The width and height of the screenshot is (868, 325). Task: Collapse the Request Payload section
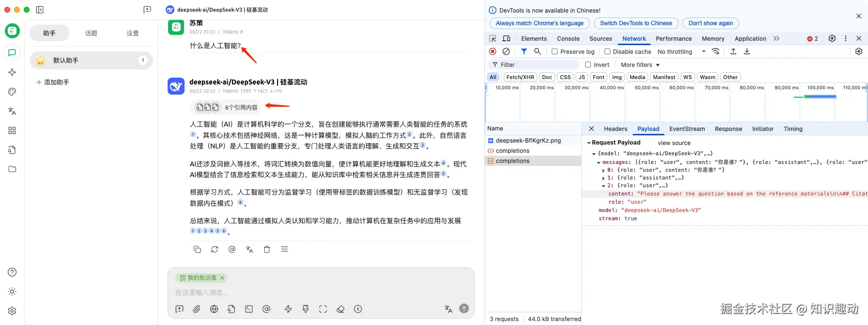tap(589, 143)
